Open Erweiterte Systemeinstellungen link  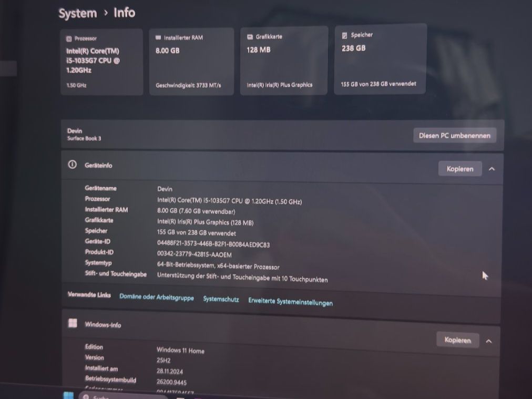(290, 302)
